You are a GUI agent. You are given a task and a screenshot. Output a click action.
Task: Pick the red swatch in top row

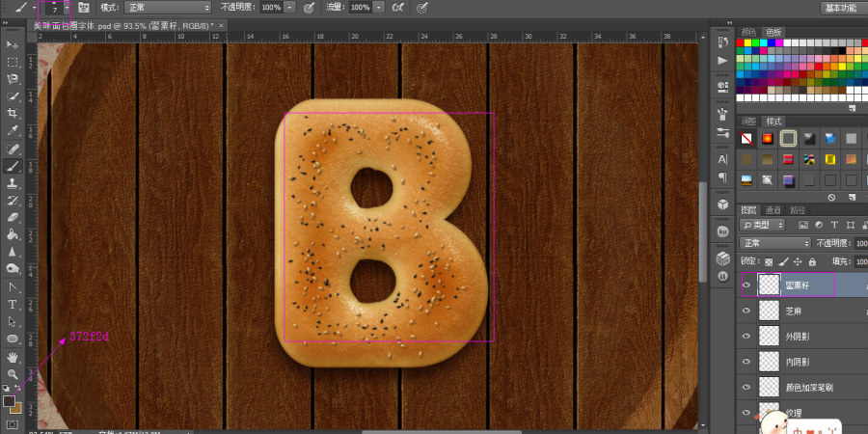(x=740, y=42)
